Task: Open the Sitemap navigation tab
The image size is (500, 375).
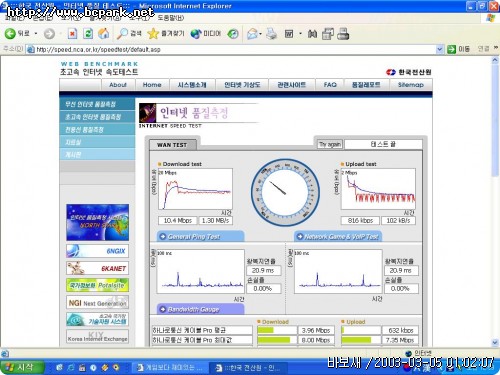Action: point(411,85)
